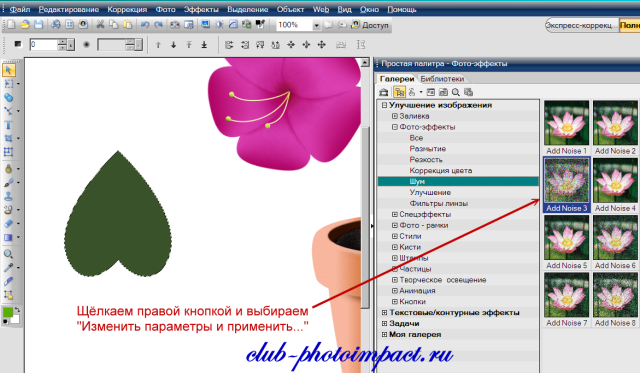Open the Файл menu
The height and width of the screenshot is (373, 640).
tap(20, 9)
